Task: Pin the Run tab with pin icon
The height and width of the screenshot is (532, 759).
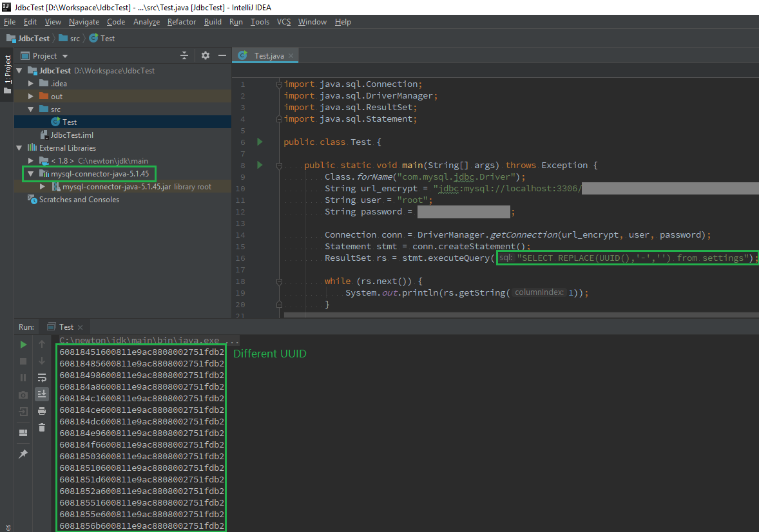Action: (x=23, y=454)
